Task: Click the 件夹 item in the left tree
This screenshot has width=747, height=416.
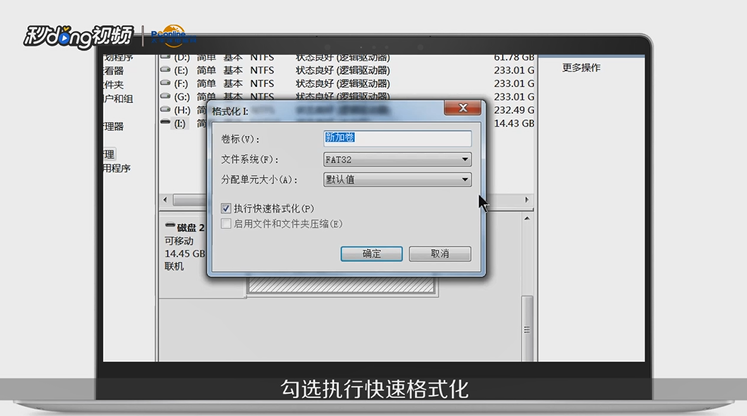Action: tap(113, 85)
